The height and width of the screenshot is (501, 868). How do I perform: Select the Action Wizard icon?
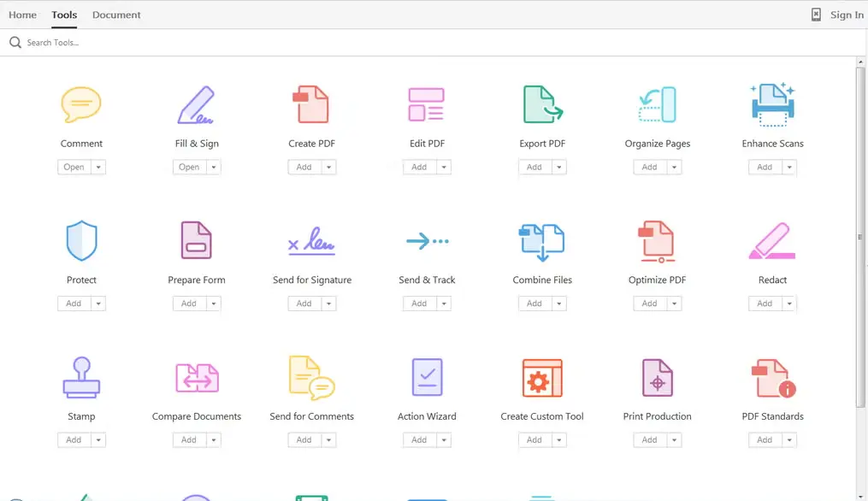[x=426, y=377]
